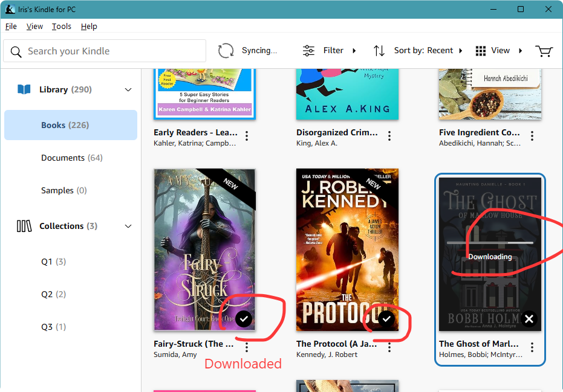Cancel the download of The Ghost of Marlow House
Image resolution: width=563 pixels, height=392 pixels.
(x=529, y=318)
